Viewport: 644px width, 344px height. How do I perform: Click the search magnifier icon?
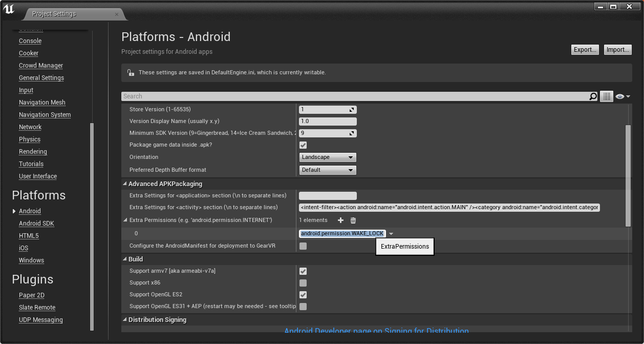[593, 96]
